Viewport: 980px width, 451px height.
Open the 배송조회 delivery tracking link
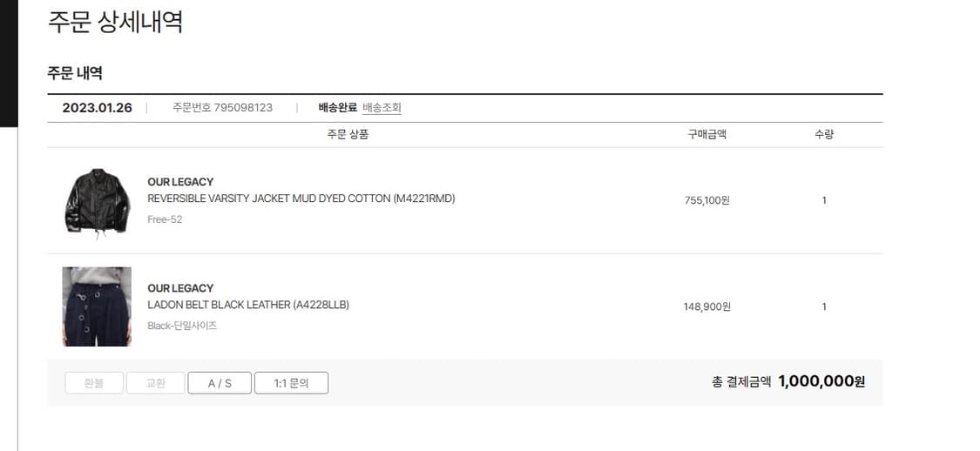tap(382, 107)
